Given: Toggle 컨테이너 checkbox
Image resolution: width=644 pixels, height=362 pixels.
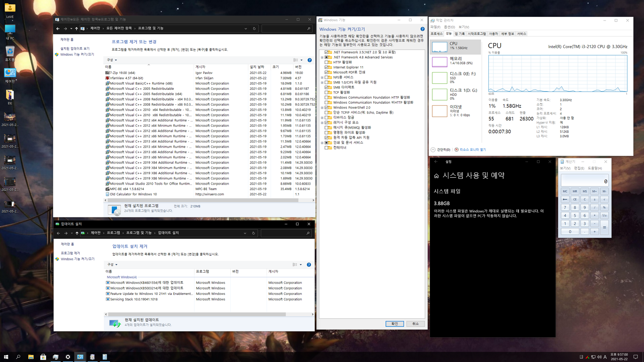Looking at the screenshot, I should [327, 148].
